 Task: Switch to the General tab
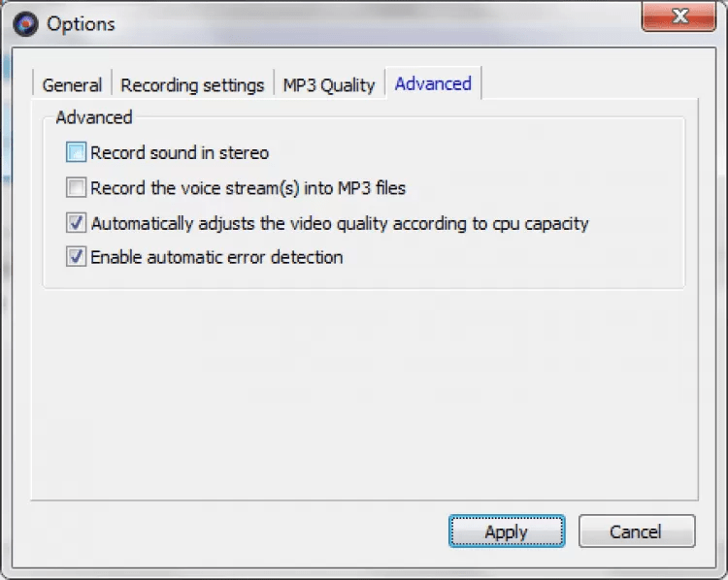coord(72,84)
